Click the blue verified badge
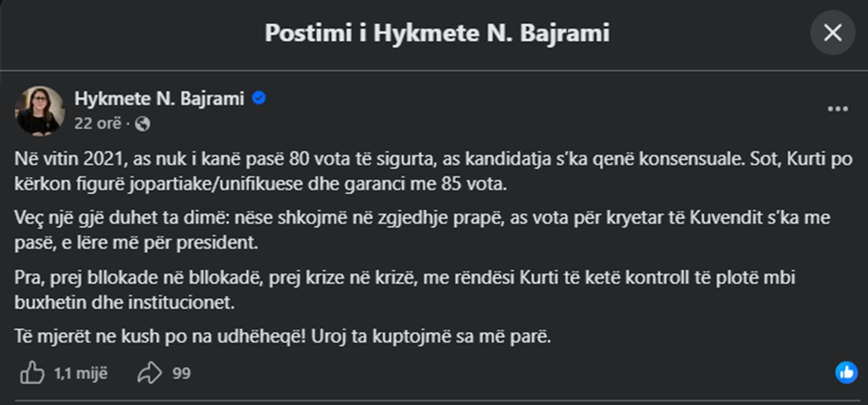868x405 pixels. [x=259, y=99]
